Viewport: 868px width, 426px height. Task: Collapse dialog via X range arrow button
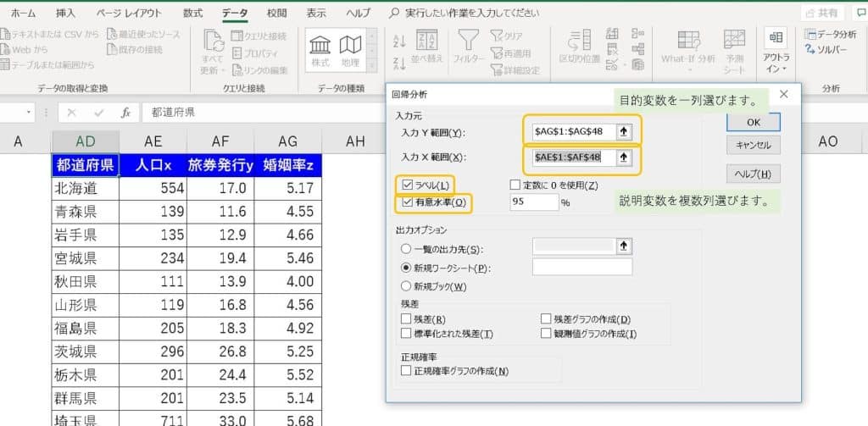tap(625, 158)
